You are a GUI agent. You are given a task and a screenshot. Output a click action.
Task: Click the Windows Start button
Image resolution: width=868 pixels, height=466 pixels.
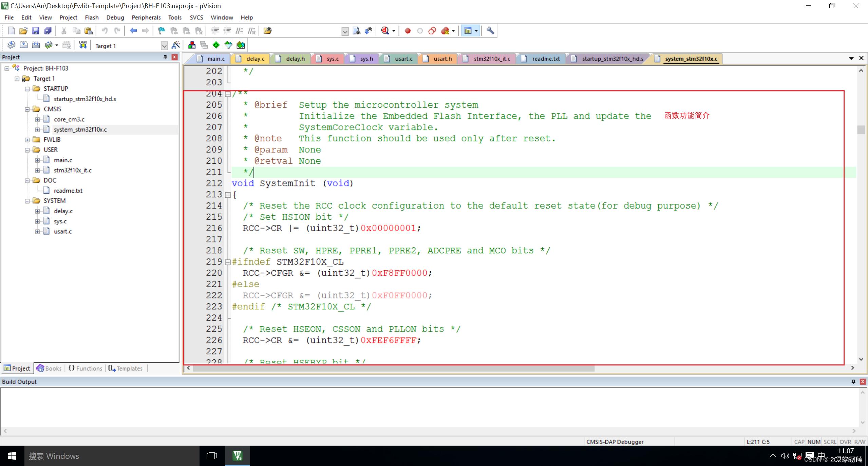click(x=12, y=456)
